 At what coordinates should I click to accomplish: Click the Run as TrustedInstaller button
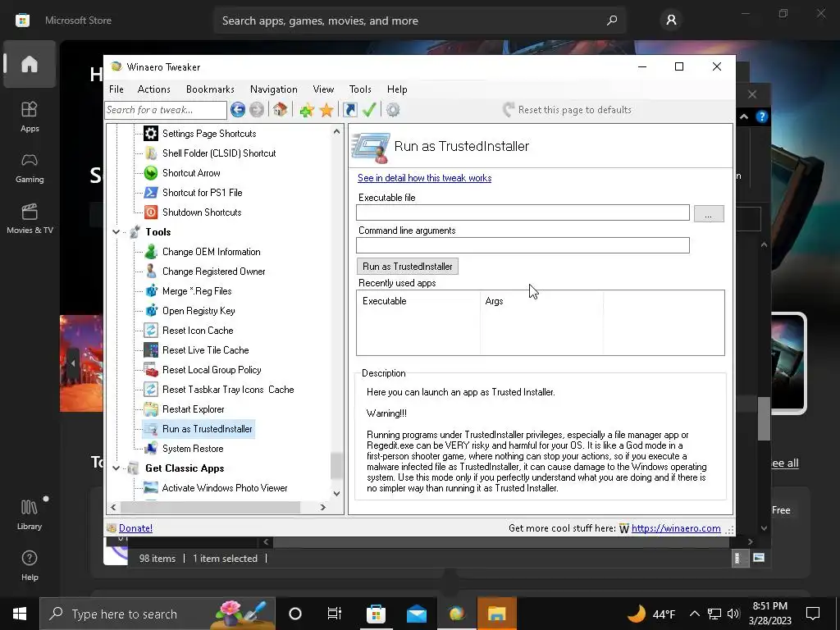pos(408,267)
